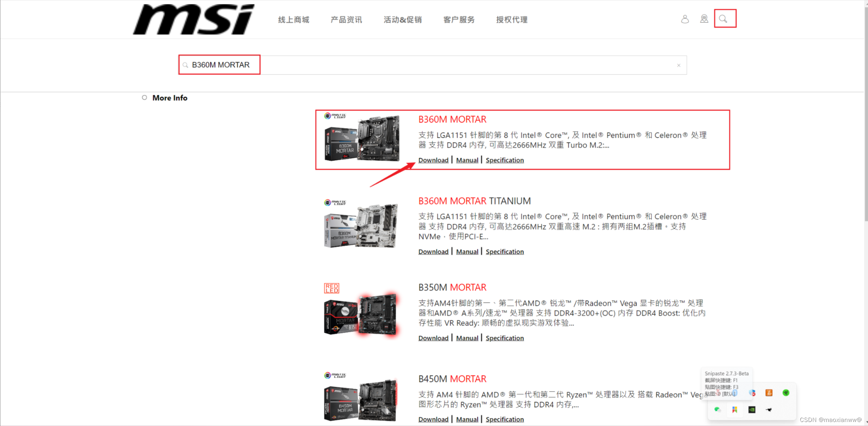Open Download for B360M MORTAR TITANIUM
This screenshot has height=426, width=868.
pos(433,252)
